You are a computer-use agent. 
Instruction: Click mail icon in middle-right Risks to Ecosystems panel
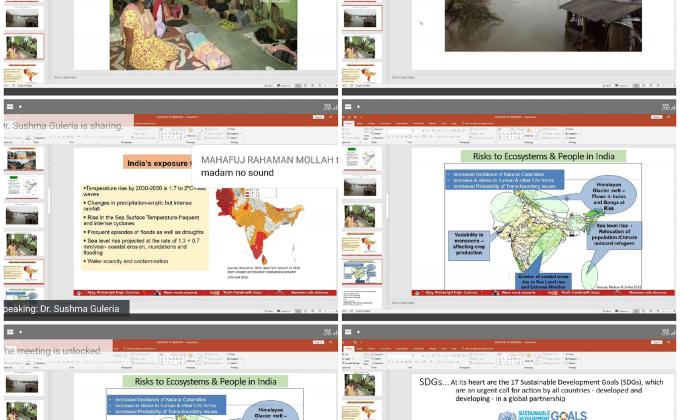[348, 107]
